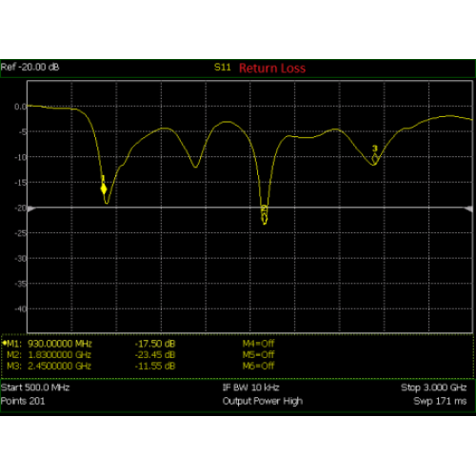Select the M2 1.8300000 GHz readout
This screenshot has height=476, width=476.
pos(50,355)
